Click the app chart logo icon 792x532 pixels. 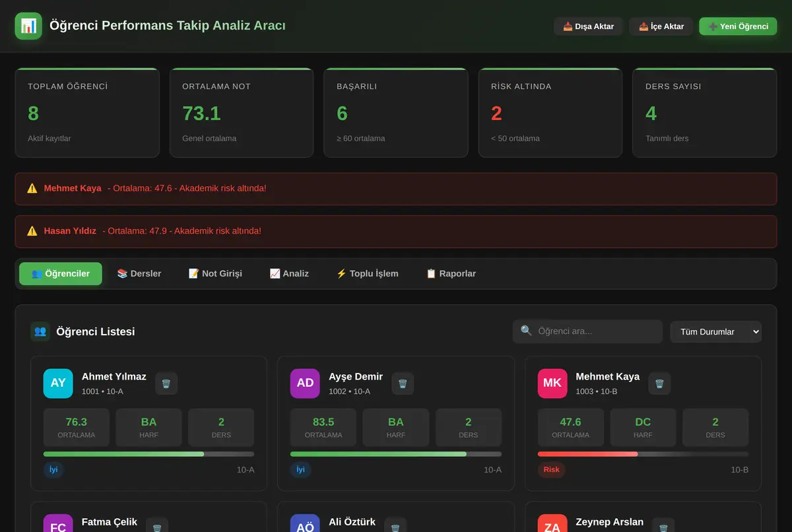(28, 26)
